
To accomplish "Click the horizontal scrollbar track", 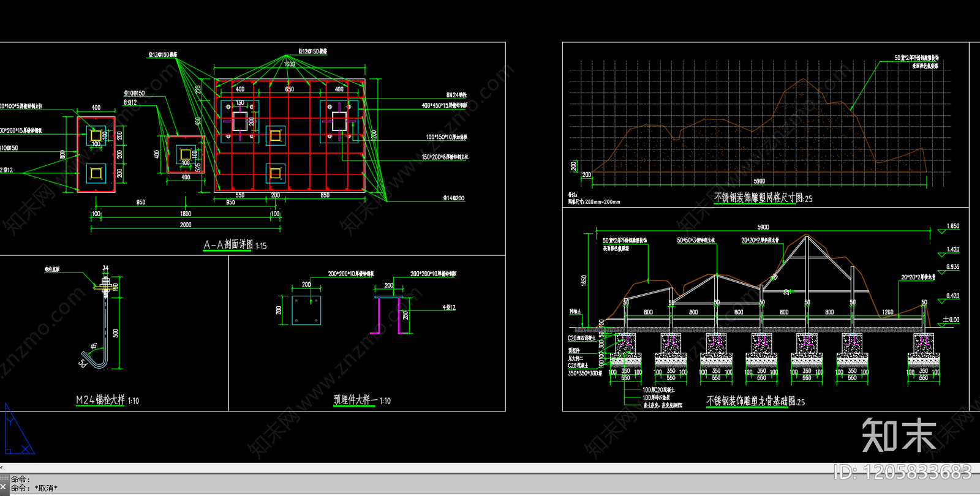I will click(x=490, y=467).
